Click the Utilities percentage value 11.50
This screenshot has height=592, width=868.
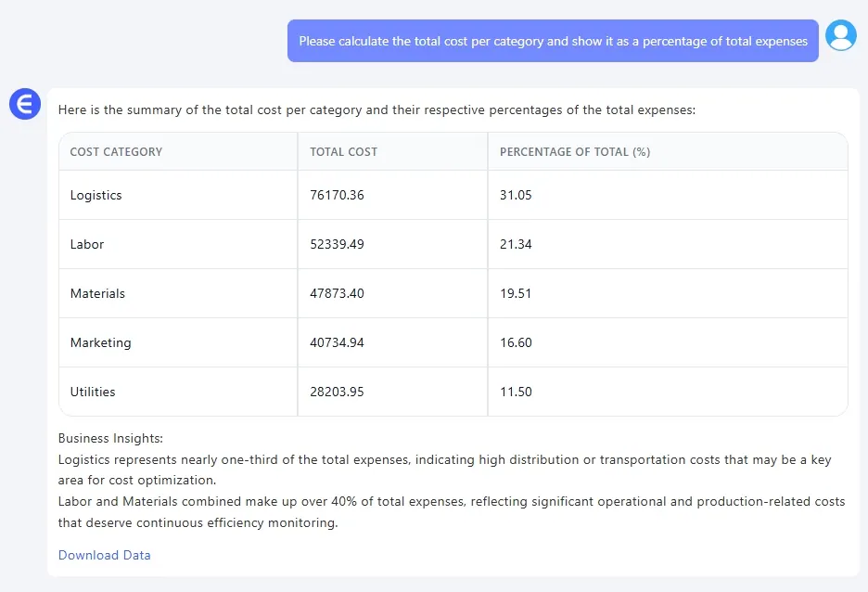click(x=516, y=392)
